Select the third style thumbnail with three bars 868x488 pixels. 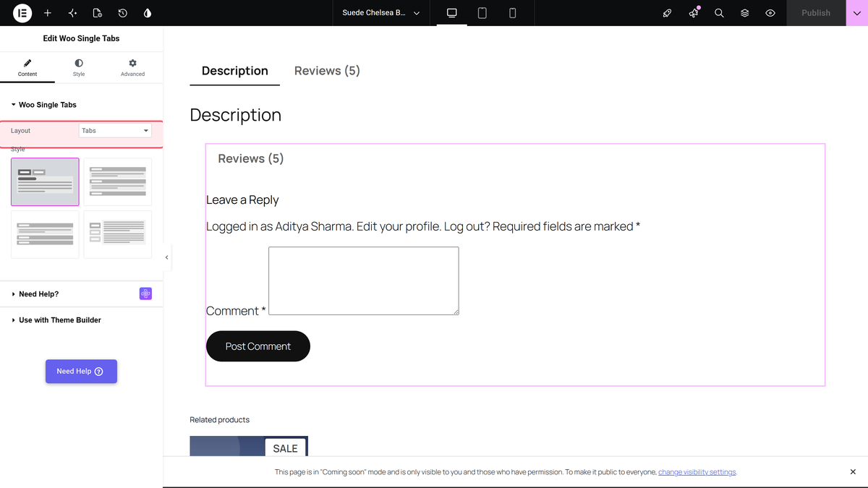(45, 234)
